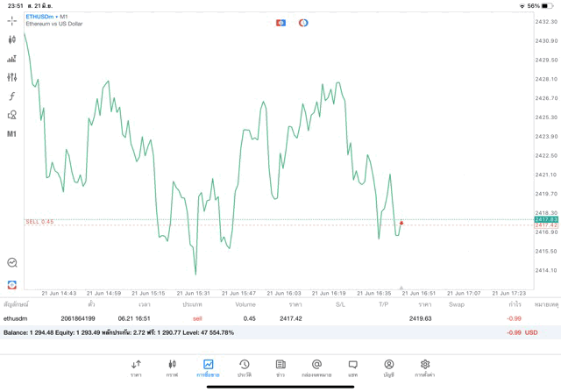Tap the function (f) indicator icon

[12, 96]
